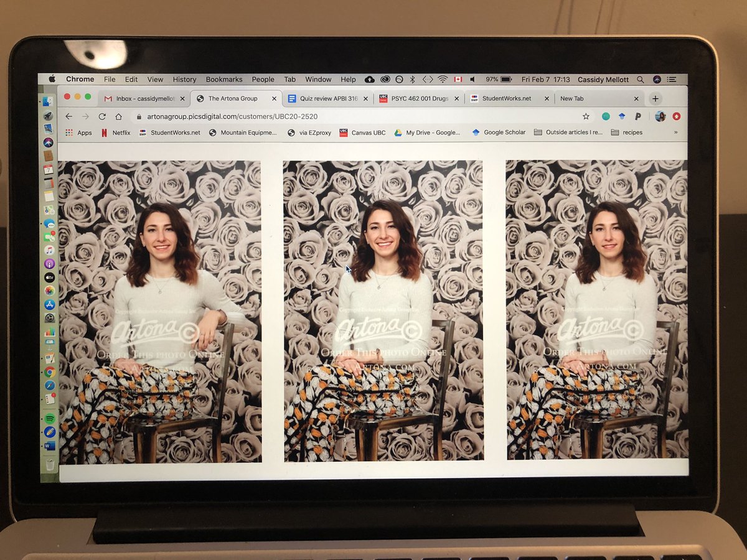Image resolution: width=747 pixels, height=560 pixels.
Task: Open the Netflix bookmark
Action: click(116, 133)
